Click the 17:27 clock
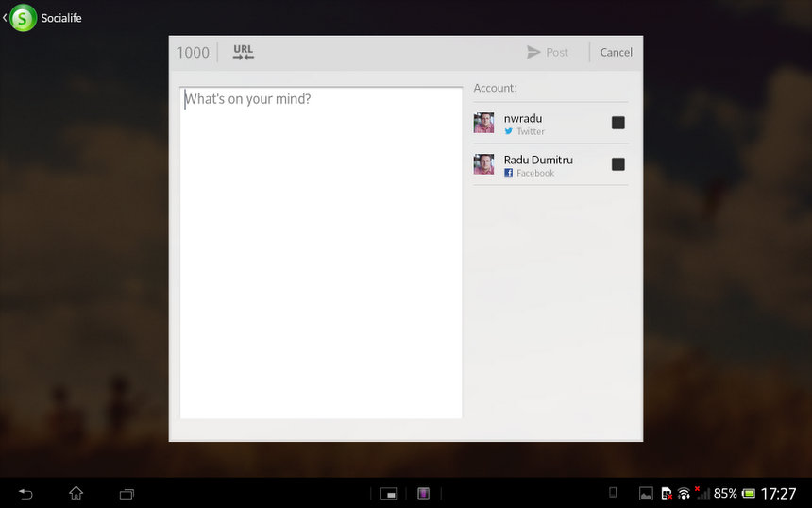Image resolution: width=812 pixels, height=508 pixels. [778, 494]
